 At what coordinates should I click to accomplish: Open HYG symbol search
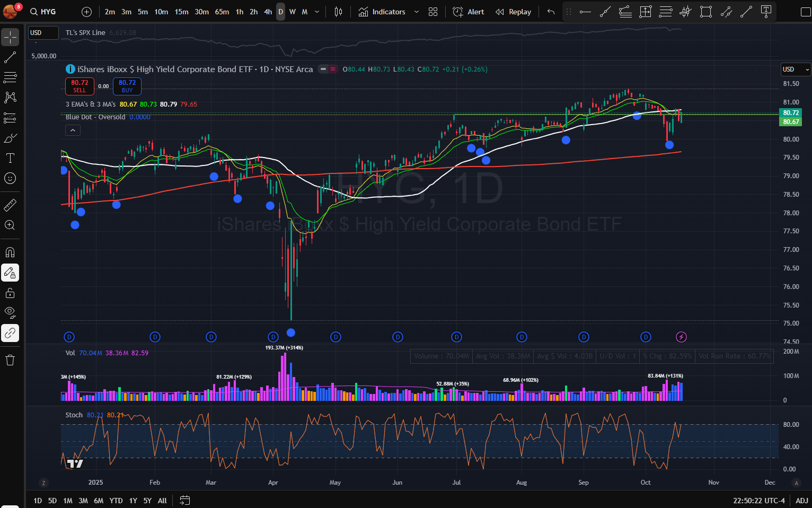(43, 12)
